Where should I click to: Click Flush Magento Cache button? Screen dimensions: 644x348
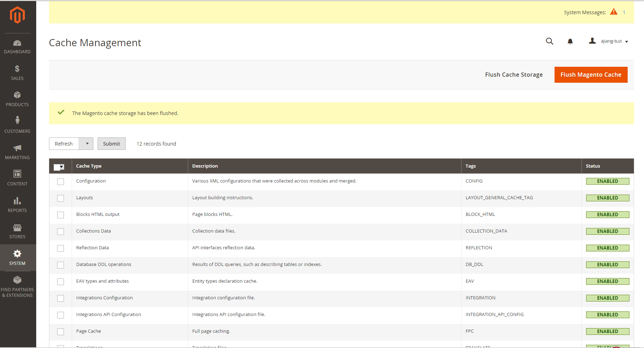591,75
